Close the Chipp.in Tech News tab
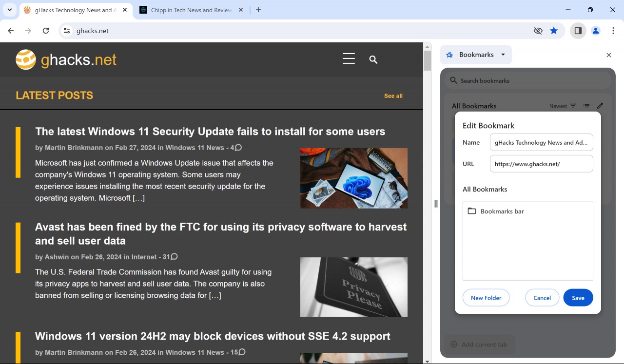 [x=241, y=10]
